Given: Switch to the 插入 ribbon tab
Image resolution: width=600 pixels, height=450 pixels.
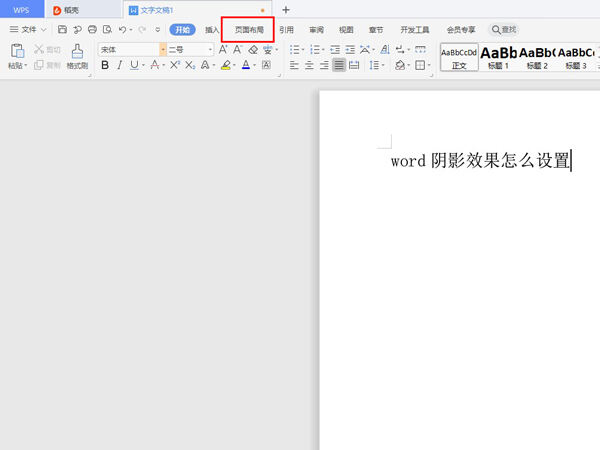Looking at the screenshot, I should coord(212,30).
